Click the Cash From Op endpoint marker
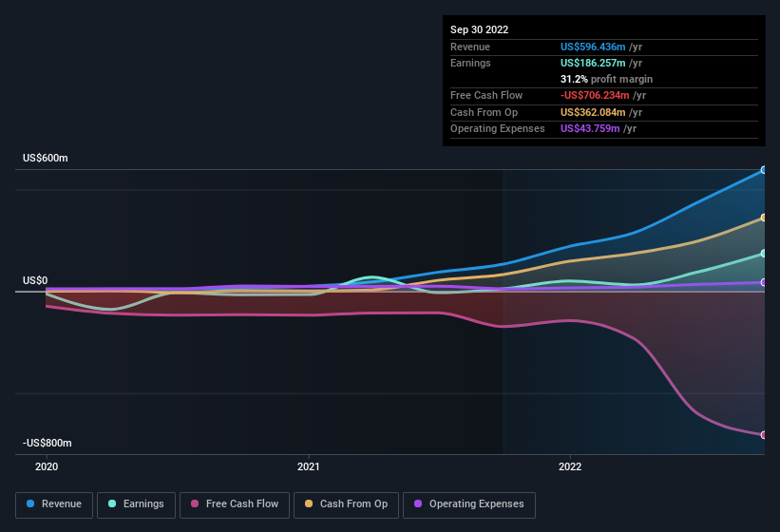Viewport: 780px width, 532px height. (763, 218)
